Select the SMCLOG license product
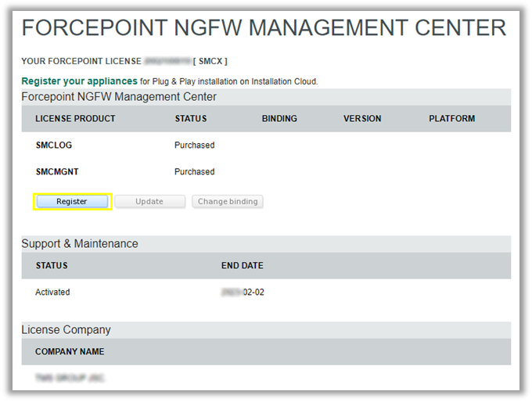 tap(54, 145)
